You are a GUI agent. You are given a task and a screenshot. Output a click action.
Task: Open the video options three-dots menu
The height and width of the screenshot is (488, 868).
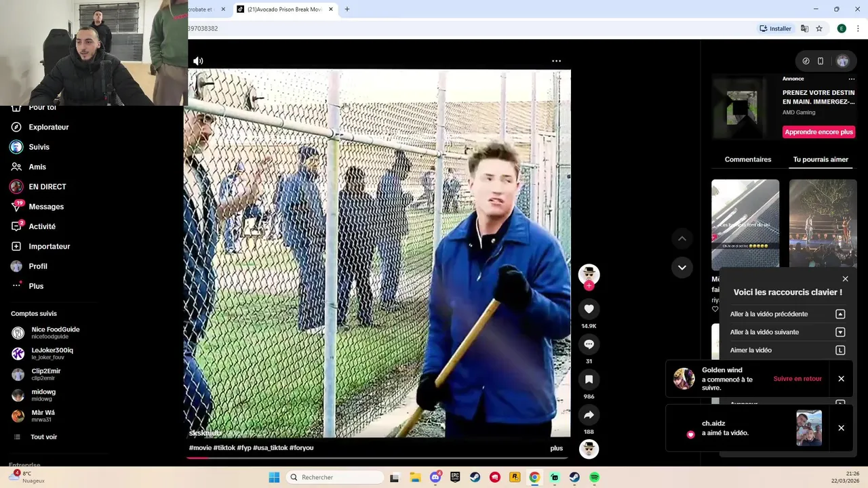coord(556,61)
